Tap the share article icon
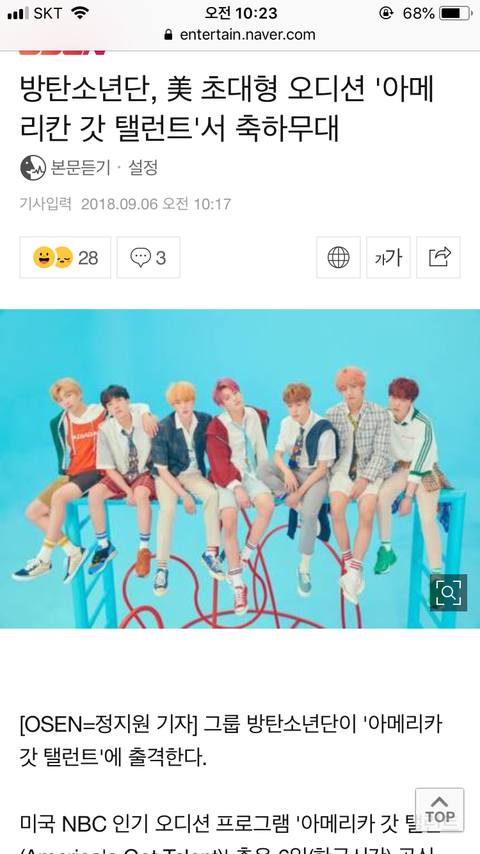This screenshot has width=480, height=854. [x=439, y=257]
